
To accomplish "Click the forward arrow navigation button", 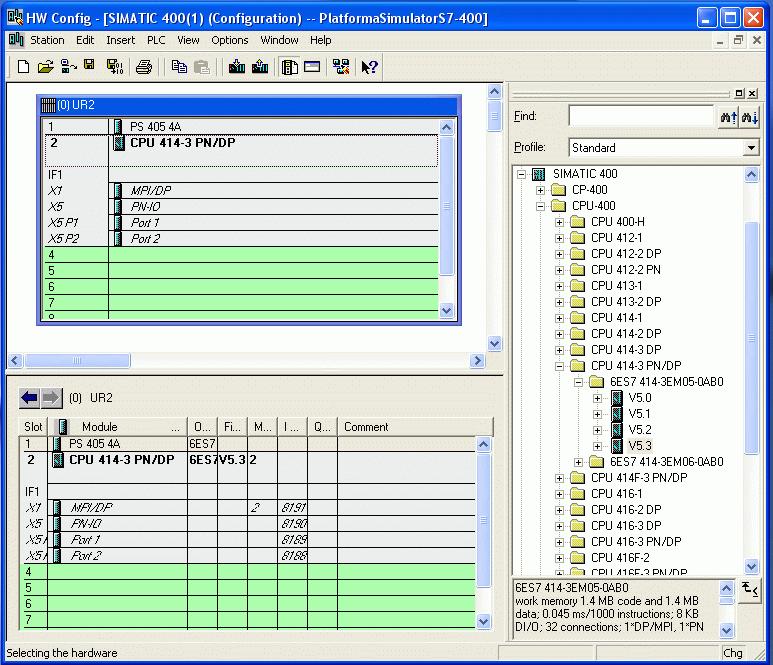I will point(51,398).
